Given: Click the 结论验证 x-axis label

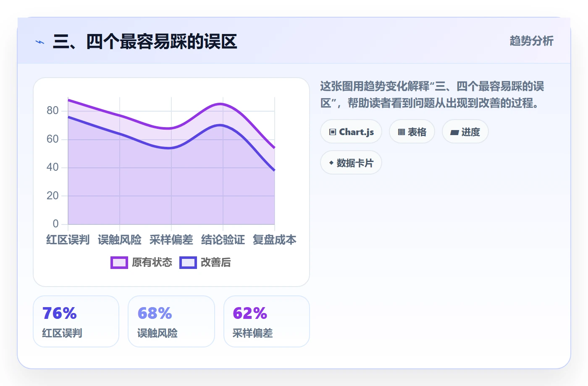Looking at the screenshot, I should (223, 240).
